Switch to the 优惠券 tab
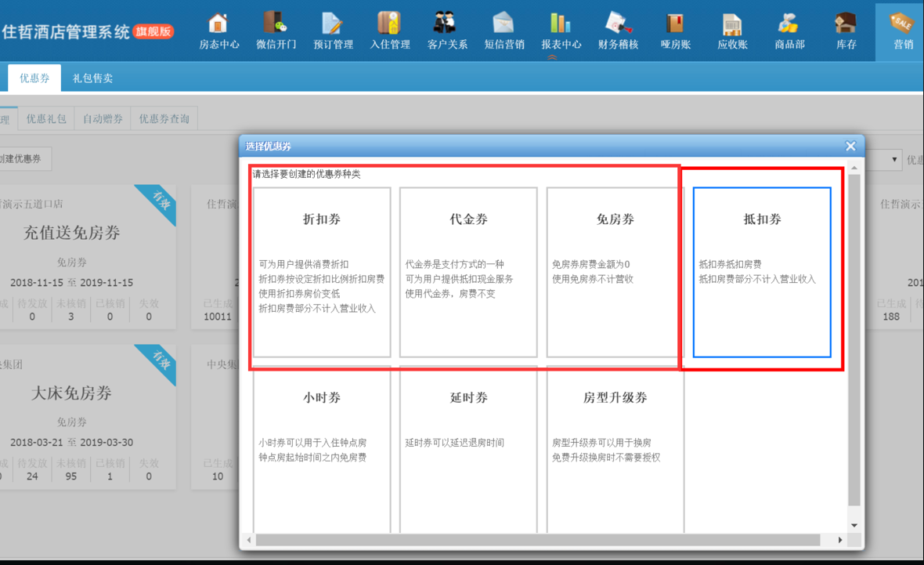This screenshot has width=924, height=565. point(34,78)
